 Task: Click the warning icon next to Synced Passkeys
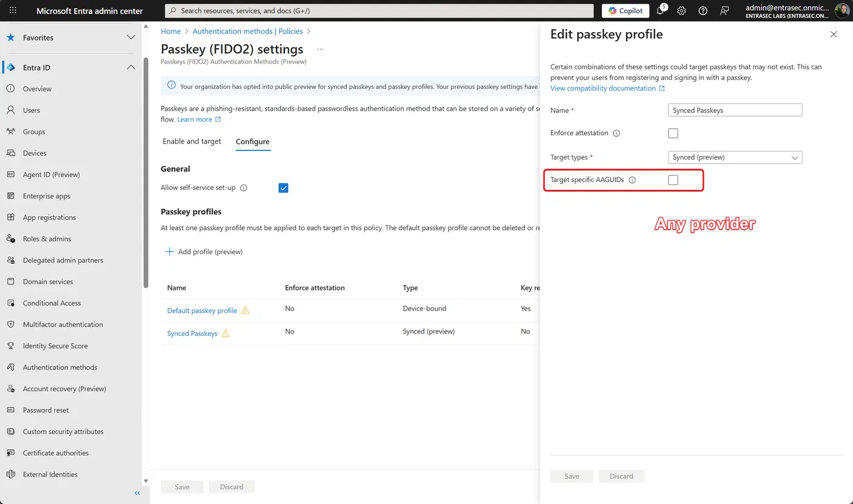[225, 333]
